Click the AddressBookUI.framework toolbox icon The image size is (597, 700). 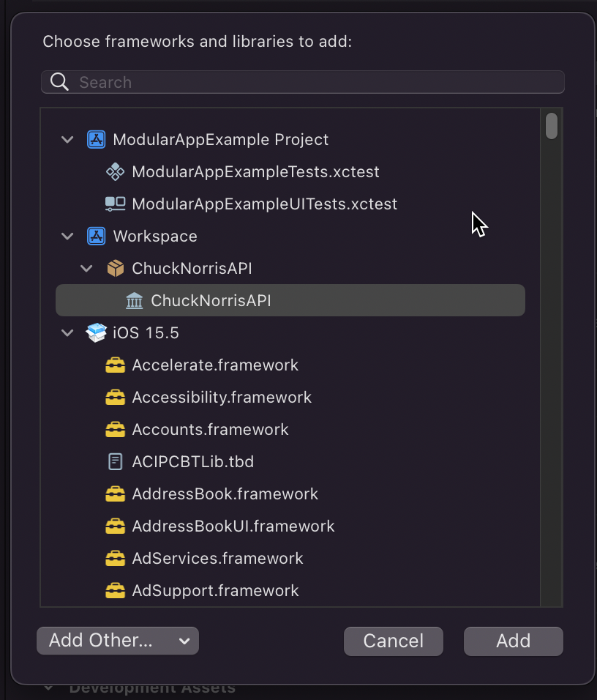point(115,526)
